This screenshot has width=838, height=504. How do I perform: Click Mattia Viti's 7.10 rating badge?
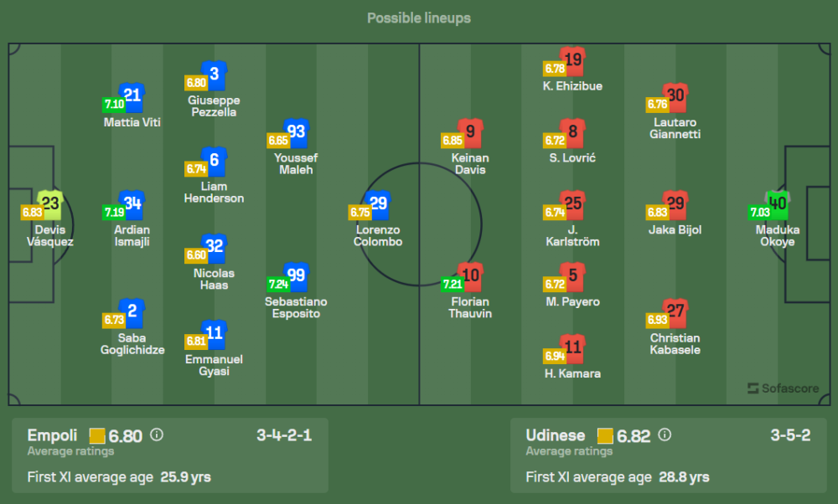click(114, 105)
